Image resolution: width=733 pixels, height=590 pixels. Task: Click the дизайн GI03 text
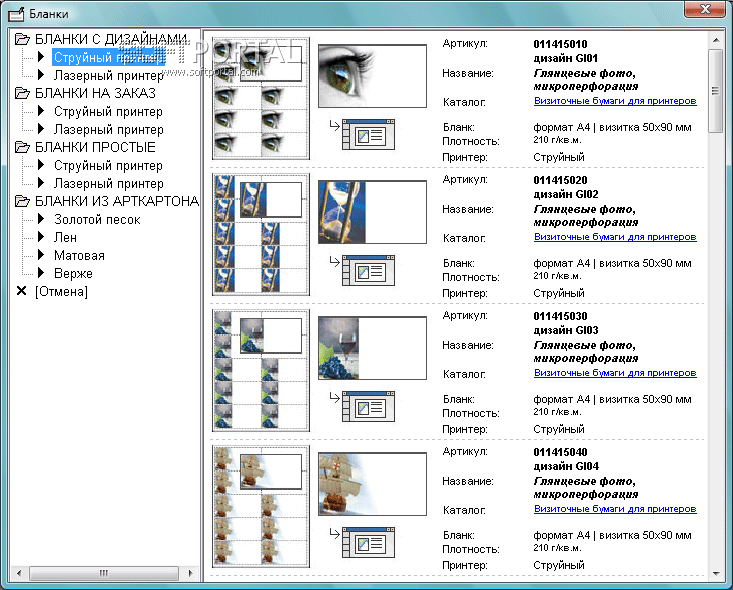click(566, 331)
